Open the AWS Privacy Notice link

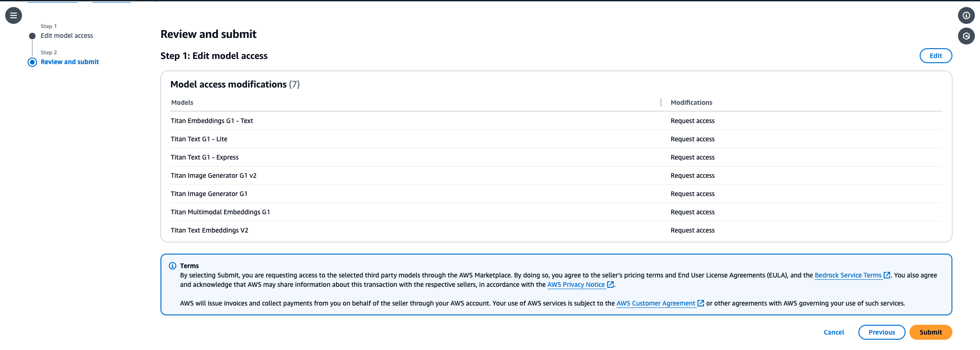576,284
